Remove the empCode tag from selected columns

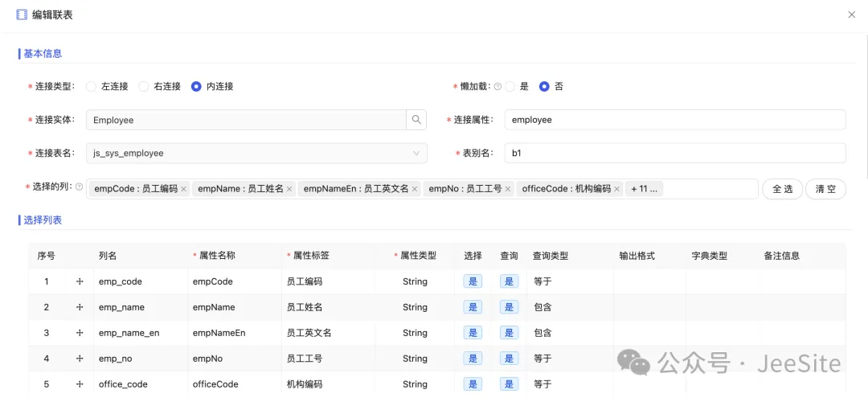coord(184,189)
